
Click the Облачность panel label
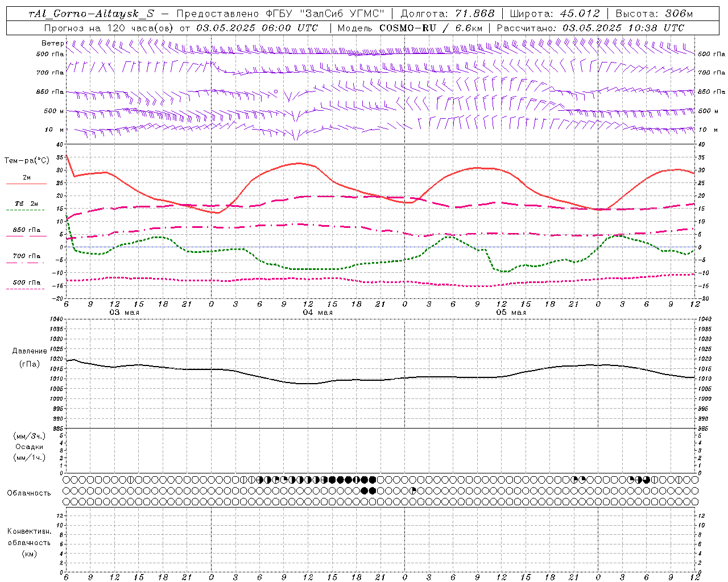[29, 493]
